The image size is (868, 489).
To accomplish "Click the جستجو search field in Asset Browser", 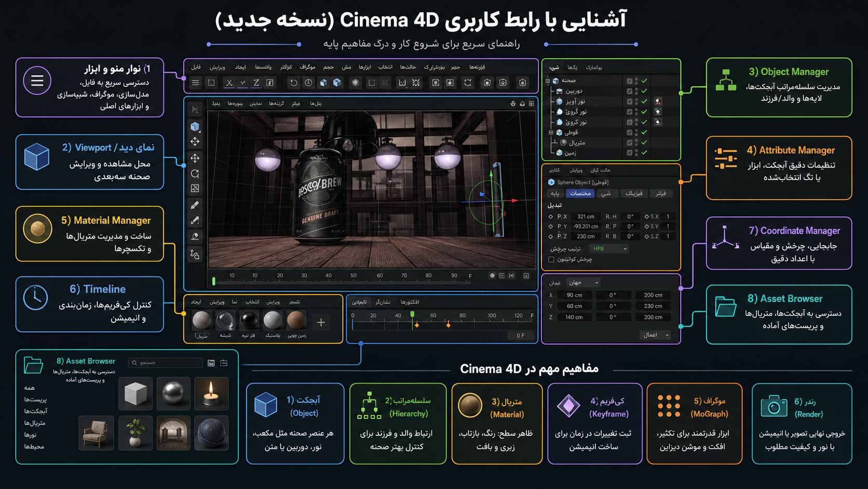I will point(166,363).
